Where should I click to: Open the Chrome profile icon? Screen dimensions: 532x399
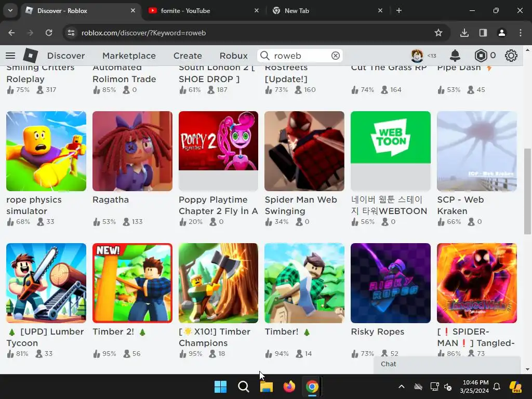click(501, 33)
